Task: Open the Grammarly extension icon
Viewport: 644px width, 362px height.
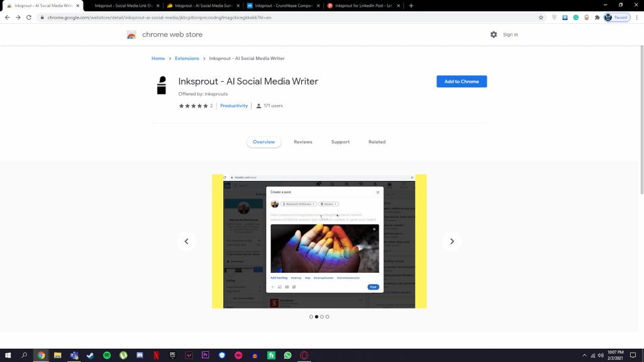Action: (x=576, y=18)
